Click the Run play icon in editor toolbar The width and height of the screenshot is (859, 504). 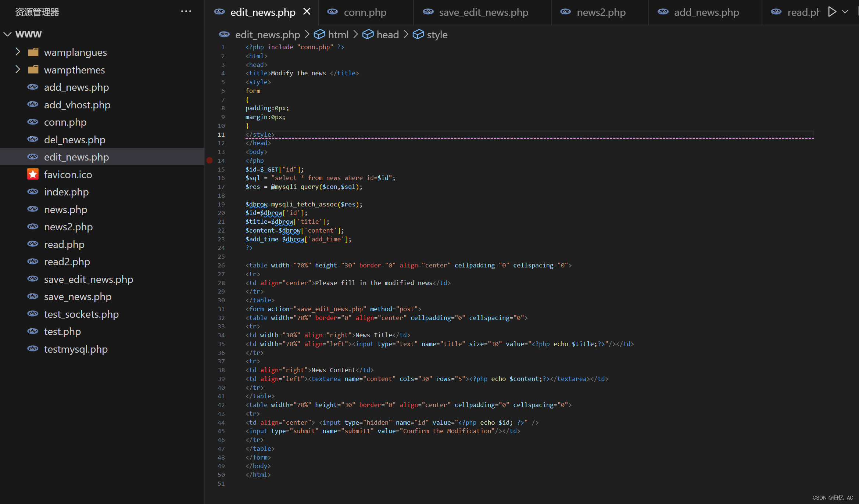click(x=832, y=12)
